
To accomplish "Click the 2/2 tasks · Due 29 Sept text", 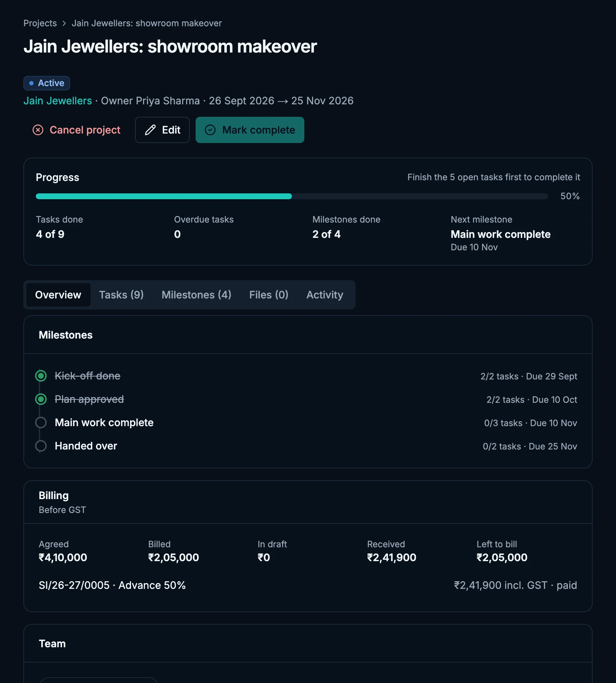I will click(529, 376).
